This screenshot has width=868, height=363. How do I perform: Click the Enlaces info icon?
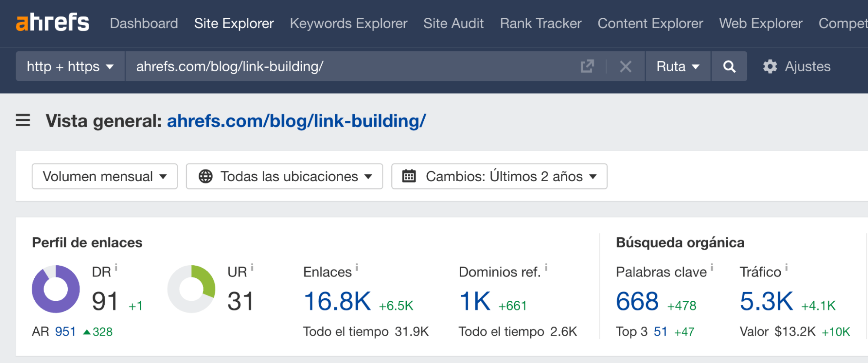pyautogui.click(x=357, y=267)
